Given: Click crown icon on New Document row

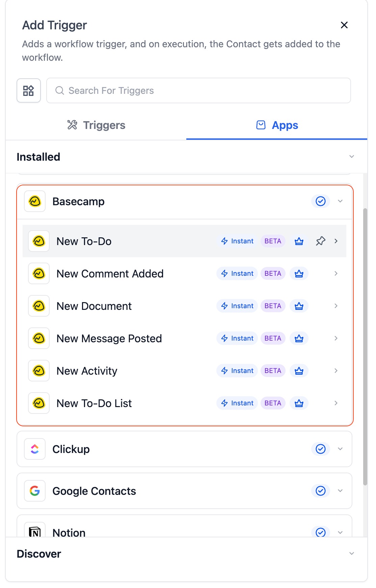Looking at the screenshot, I should [x=299, y=306].
